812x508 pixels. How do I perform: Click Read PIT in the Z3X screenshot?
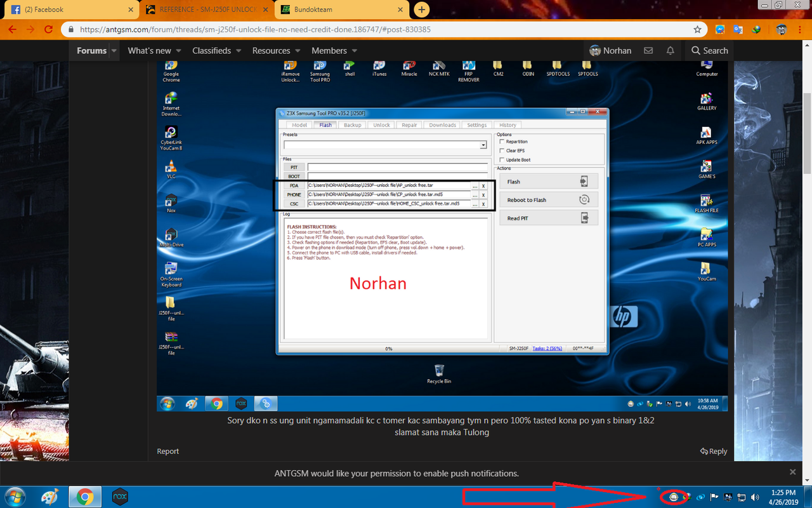point(549,218)
